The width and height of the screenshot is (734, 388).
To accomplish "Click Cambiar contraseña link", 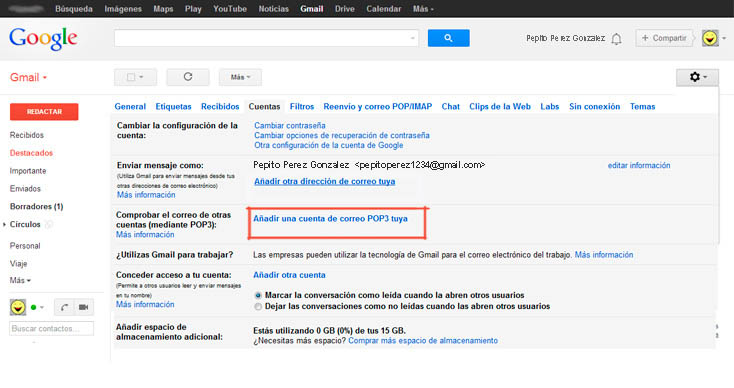I will [x=290, y=125].
